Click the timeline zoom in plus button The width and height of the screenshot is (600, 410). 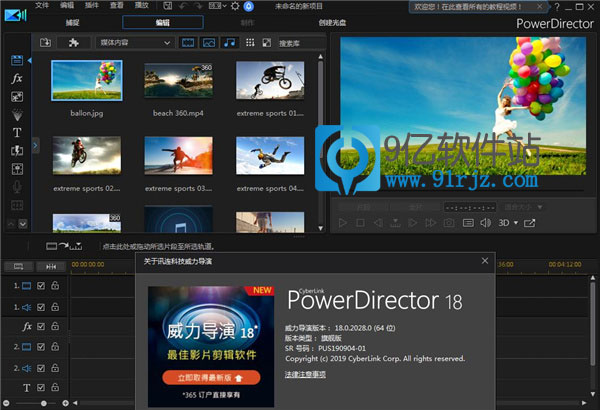coord(65,403)
